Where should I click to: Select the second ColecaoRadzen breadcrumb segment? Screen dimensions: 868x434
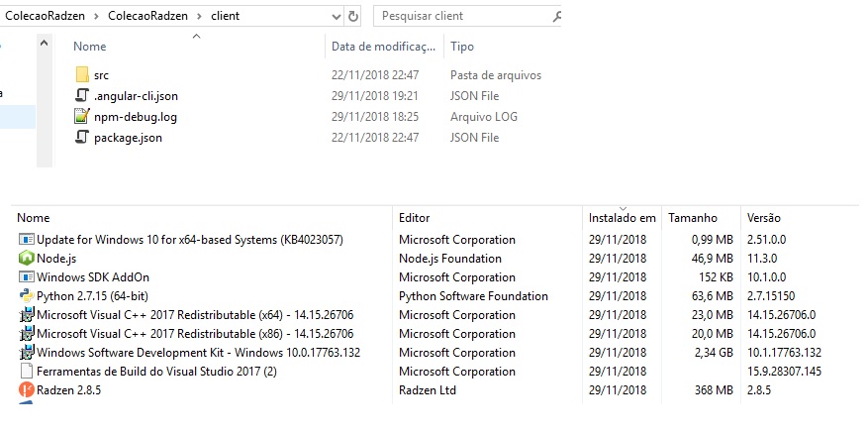(x=147, y=16)
